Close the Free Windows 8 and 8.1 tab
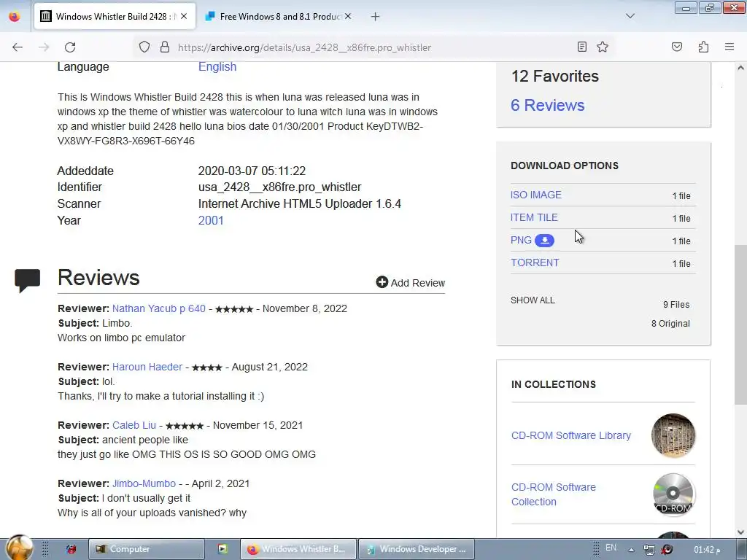 tap(348, 16)
